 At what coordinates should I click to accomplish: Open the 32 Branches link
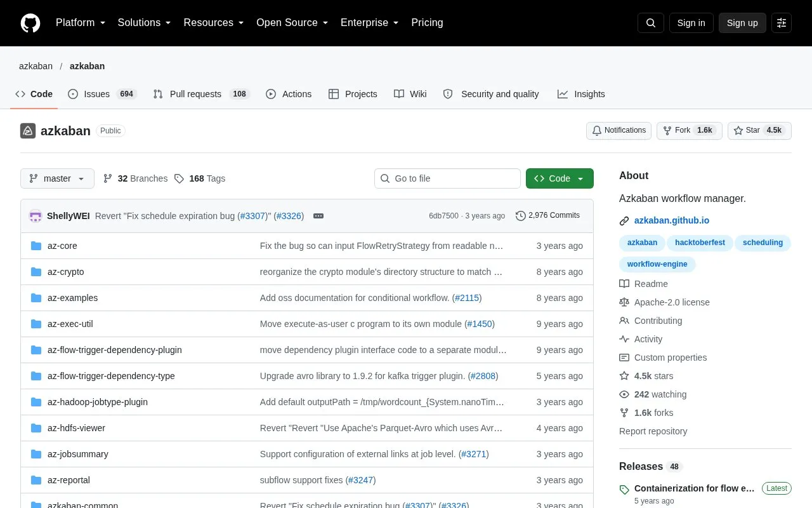tap(135, 178)
